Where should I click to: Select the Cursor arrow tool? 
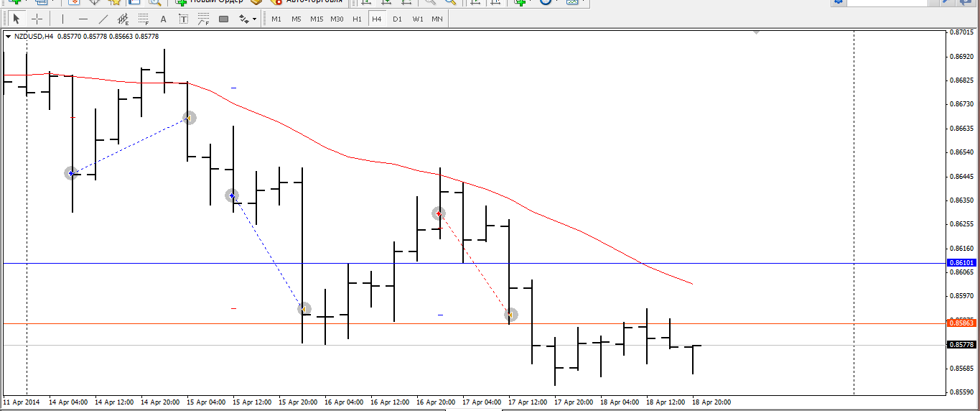tap(17, 19)
